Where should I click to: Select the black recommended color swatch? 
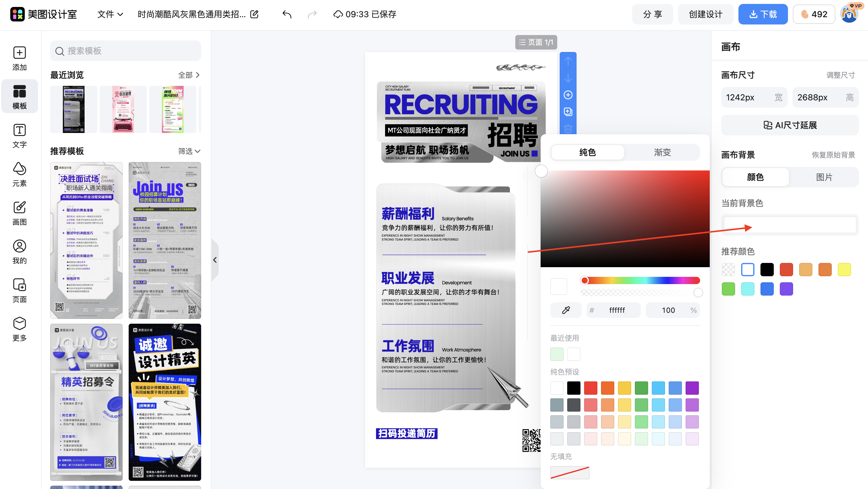[x=767, y=270]
